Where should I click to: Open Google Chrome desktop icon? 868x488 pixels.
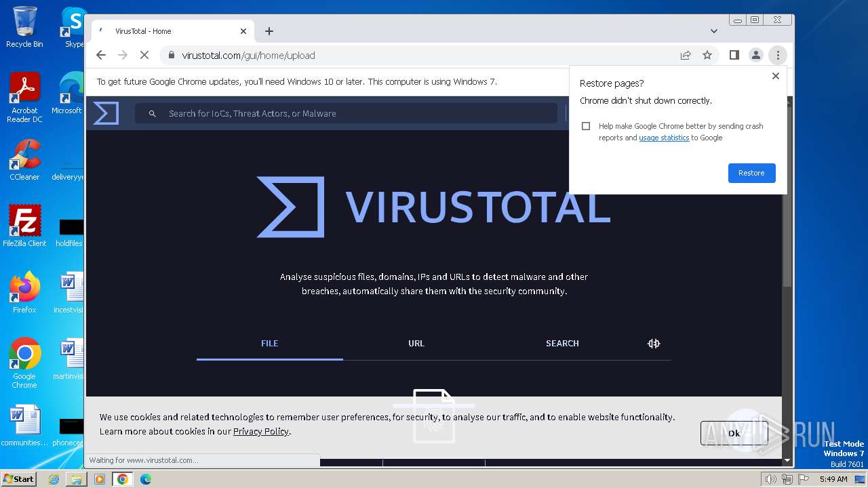(24, 363)
